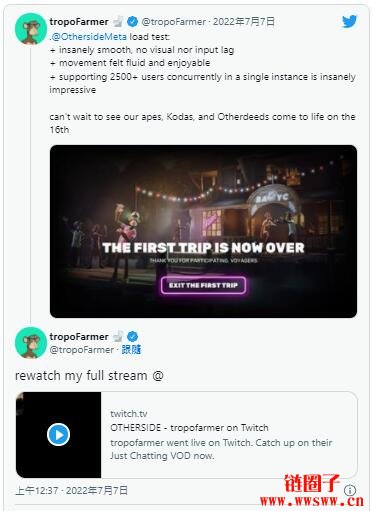Open the info icon near the timestamp
Viewport: 373px width, 511px height.
tap(350, 490)
